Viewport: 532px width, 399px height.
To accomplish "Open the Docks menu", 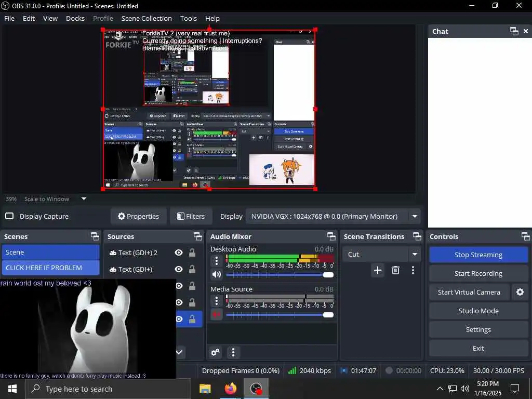I will (75, 18).
